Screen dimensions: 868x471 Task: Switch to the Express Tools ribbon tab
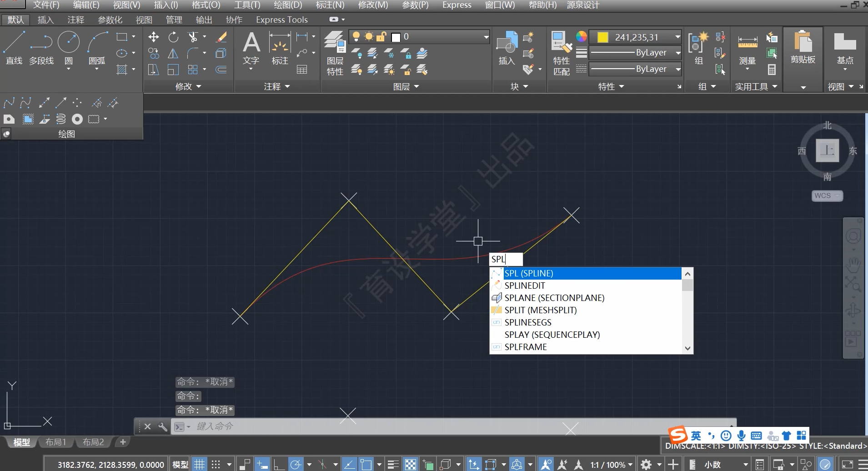281,20
